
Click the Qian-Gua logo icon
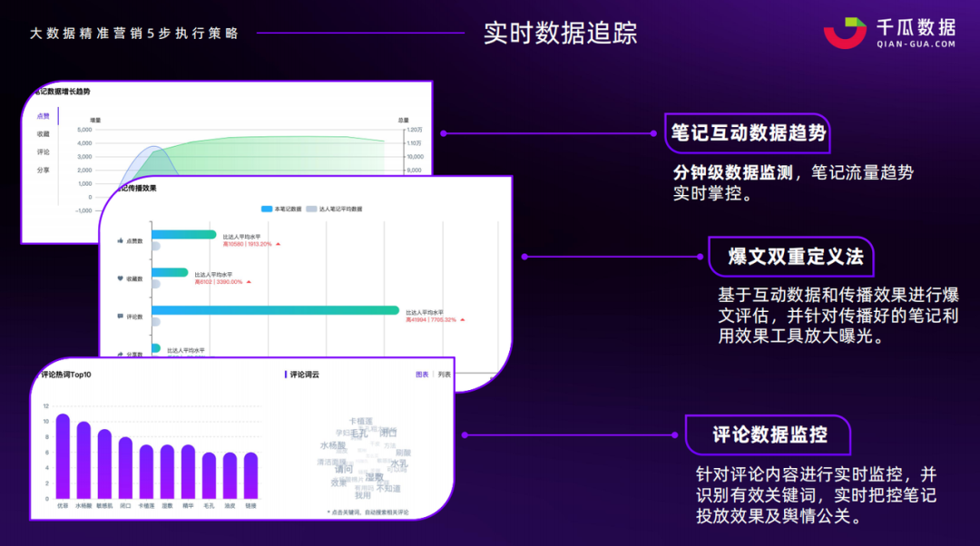pyautogui.click(x=845, y=32)
